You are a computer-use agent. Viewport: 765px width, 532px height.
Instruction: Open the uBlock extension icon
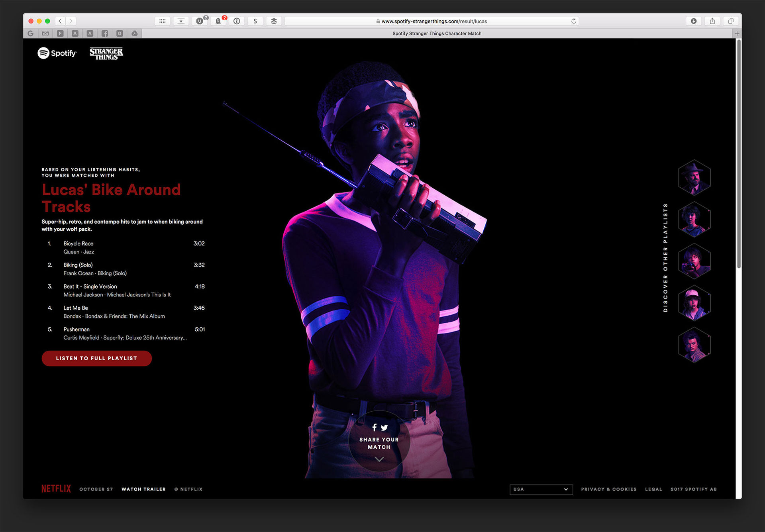pos(200,21)
